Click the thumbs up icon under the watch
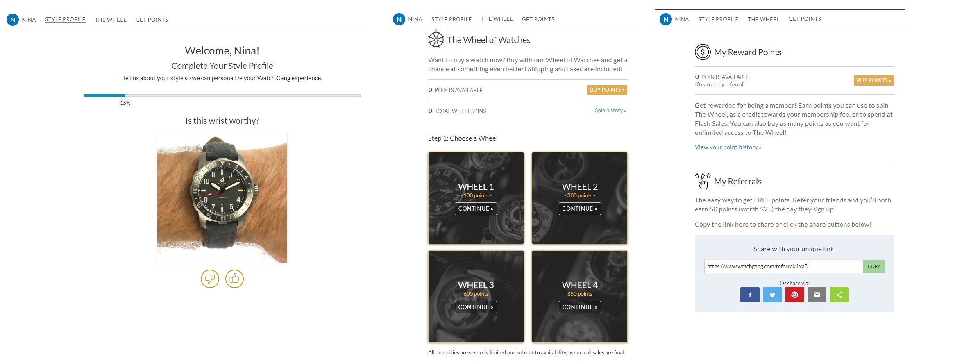 [x=234, y=279]
